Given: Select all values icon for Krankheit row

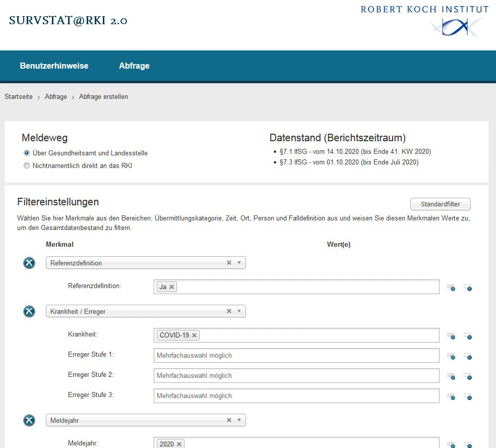Looking at the screenshot, I should (451, 336).
